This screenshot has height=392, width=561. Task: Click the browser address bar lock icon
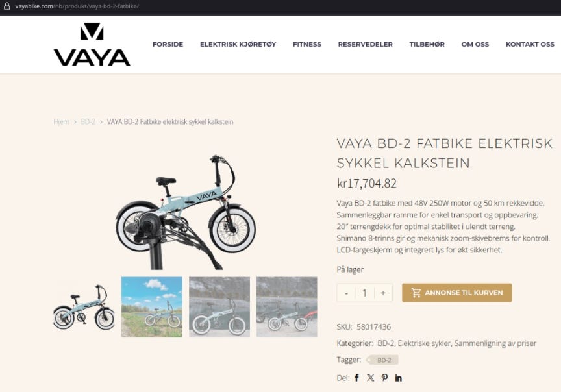point(6,6)
